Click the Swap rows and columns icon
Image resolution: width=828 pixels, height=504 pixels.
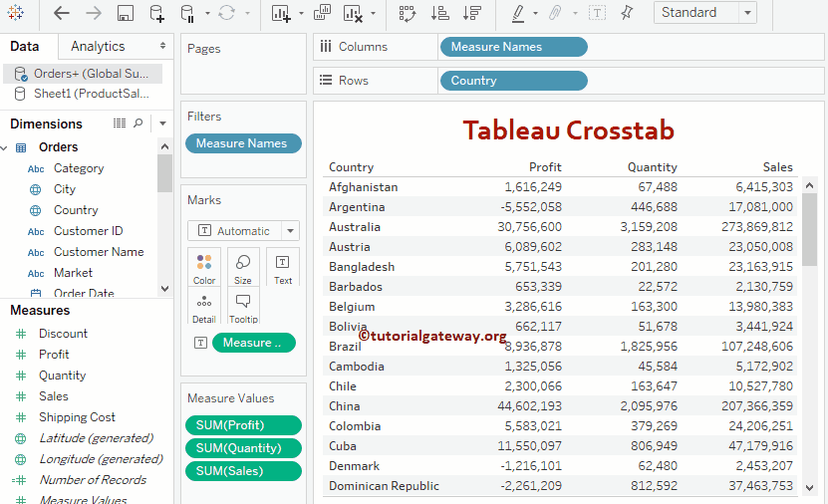click(x=407, y=13)
